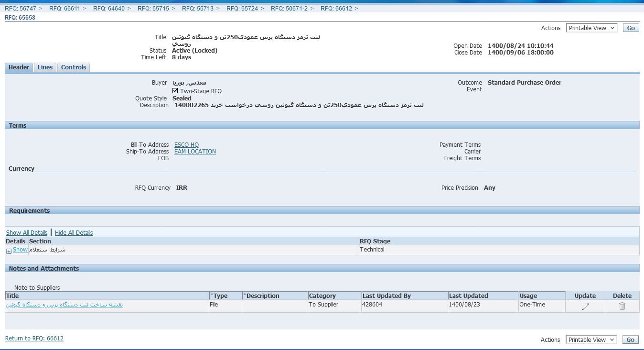This screenshot has width=644, height=350.
Task: Open the bottom Actions dropdown
Action: coord(591,340)
